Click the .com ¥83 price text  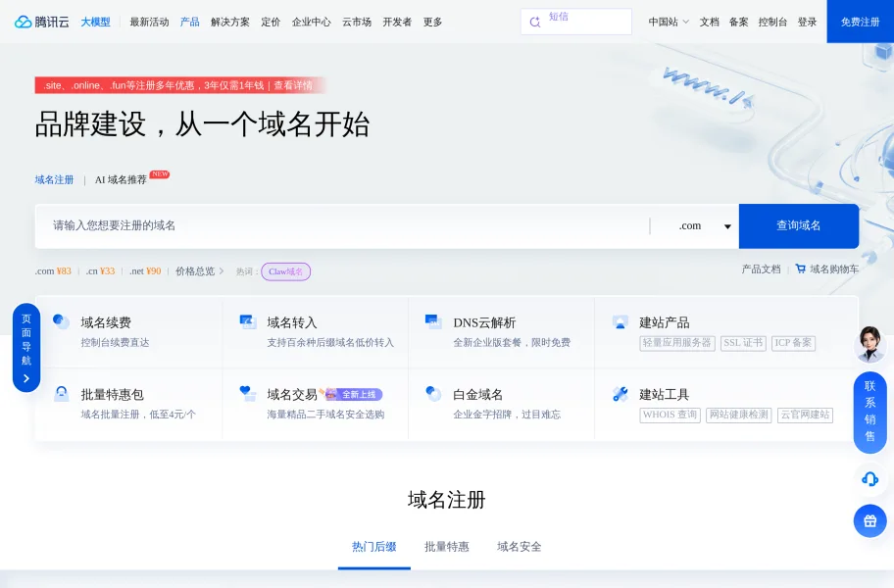click(53, 271)
